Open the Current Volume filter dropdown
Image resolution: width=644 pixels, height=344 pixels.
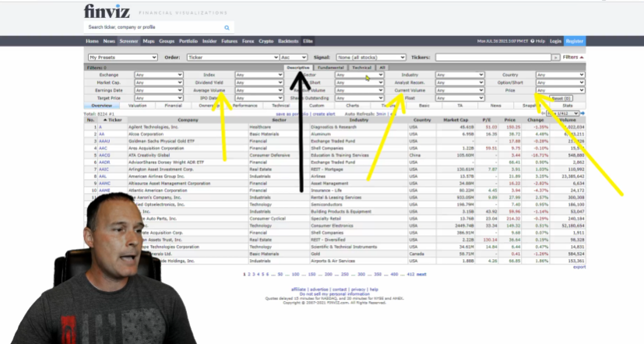click(x=459, y=90)
